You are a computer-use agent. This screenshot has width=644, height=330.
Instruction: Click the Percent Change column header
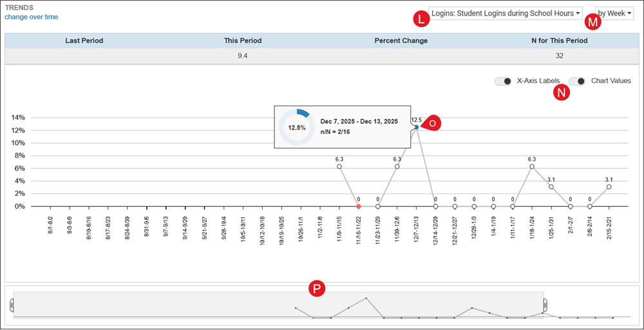(x=401, y=41)
